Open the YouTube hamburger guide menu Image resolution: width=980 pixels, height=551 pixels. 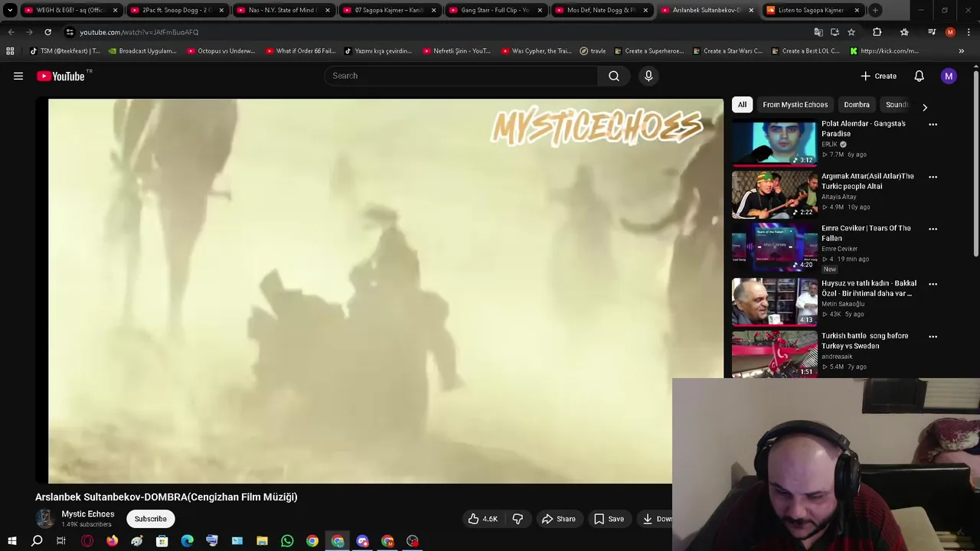pyautogui.click(x=18, y=76)
